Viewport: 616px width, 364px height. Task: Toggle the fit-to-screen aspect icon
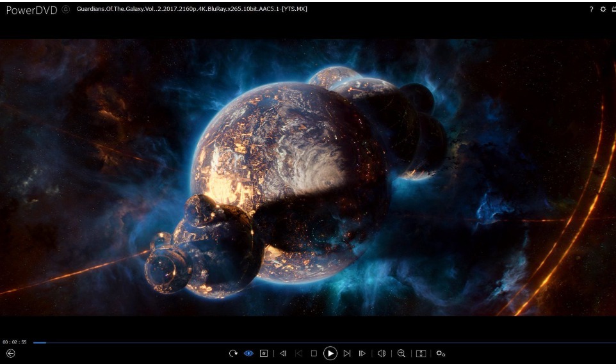(x=421, y=353)
